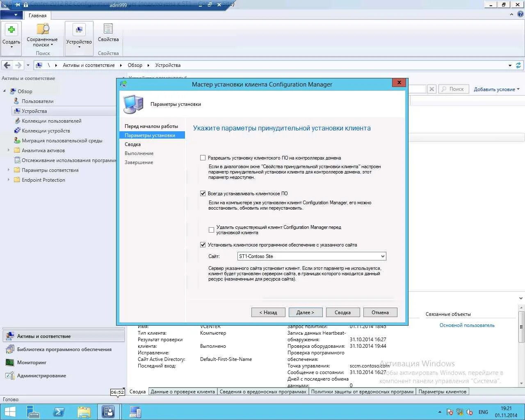The image size is (525, 420).
Task: Open Monitoring workspace
Action: [64, 363]
